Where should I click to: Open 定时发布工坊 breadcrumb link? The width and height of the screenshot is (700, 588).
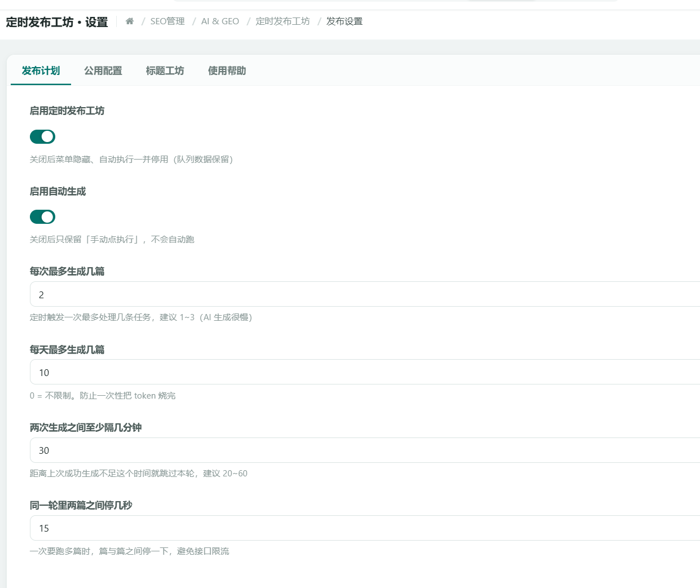(283, 21)
